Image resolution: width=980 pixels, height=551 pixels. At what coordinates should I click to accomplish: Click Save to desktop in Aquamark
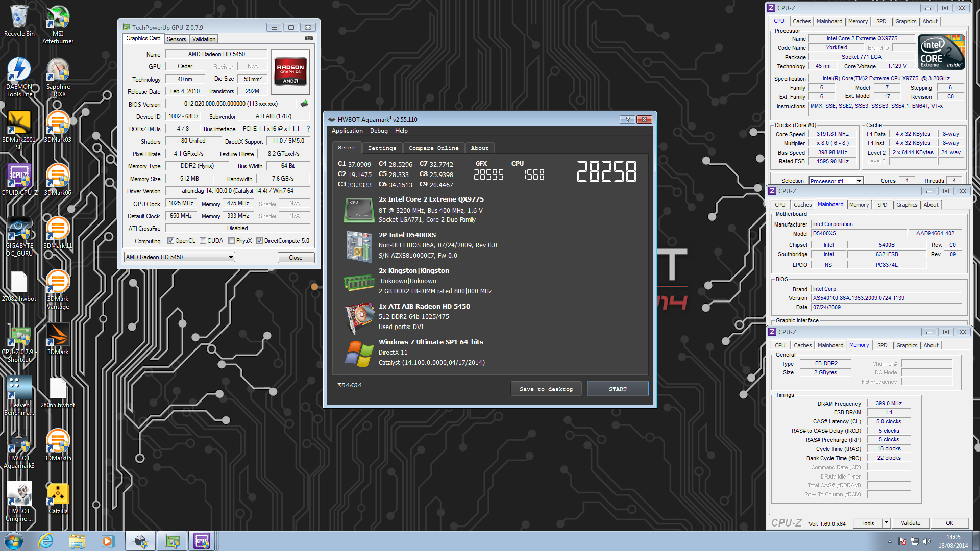pyautogui.click(x=546, y=389)
